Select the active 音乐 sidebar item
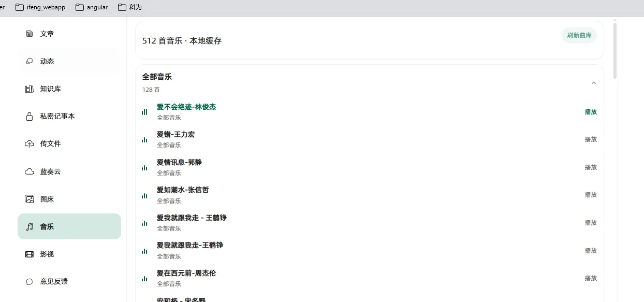The height and width of the screenshot is (302, 644). 69,226
